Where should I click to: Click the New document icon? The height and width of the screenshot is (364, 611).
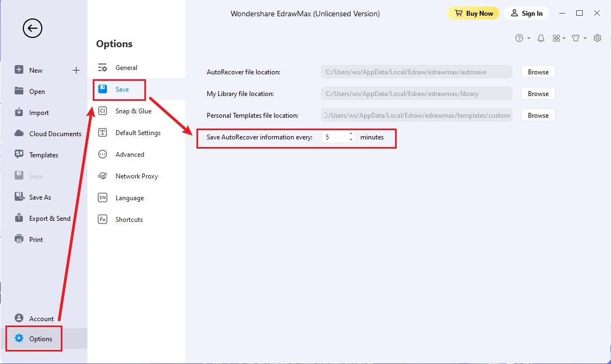coord(18,70)
